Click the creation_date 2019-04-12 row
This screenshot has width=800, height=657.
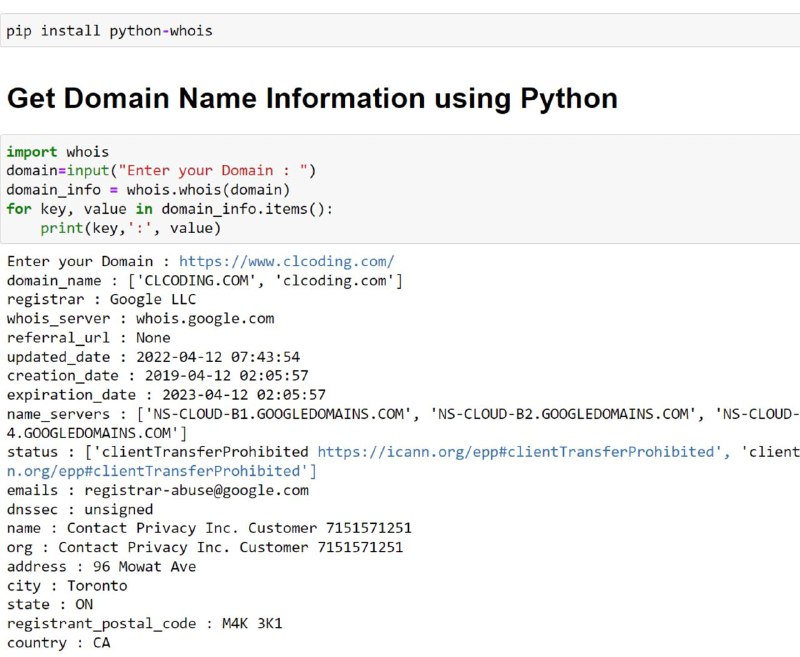[x=158, y=376]
